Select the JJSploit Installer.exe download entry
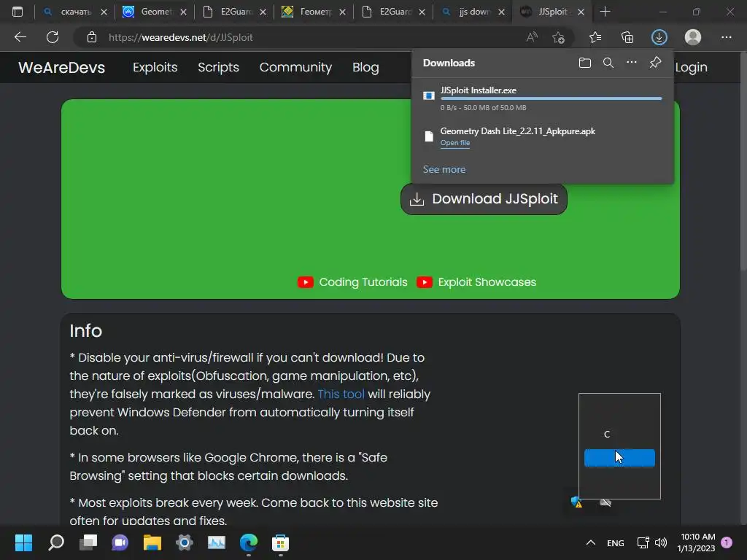Viewport: 747px width, 560px height. click(543, 98)
